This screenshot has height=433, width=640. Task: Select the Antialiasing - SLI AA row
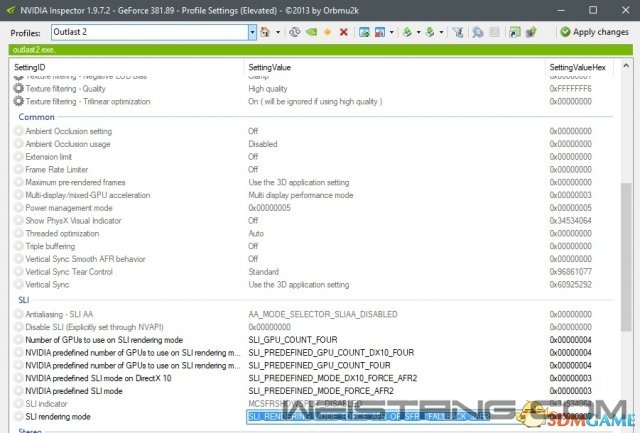(313, 314)
